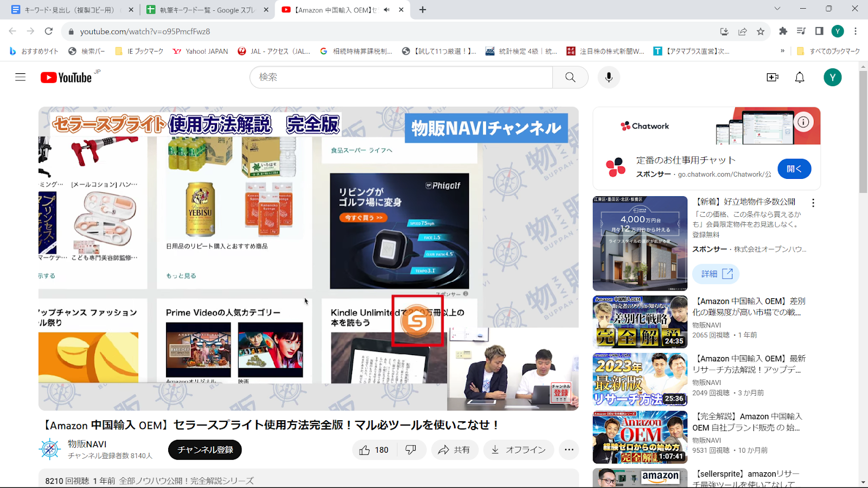Open the notifications bell
Viewport: 868px width, 488px height.
coord(800,77)
